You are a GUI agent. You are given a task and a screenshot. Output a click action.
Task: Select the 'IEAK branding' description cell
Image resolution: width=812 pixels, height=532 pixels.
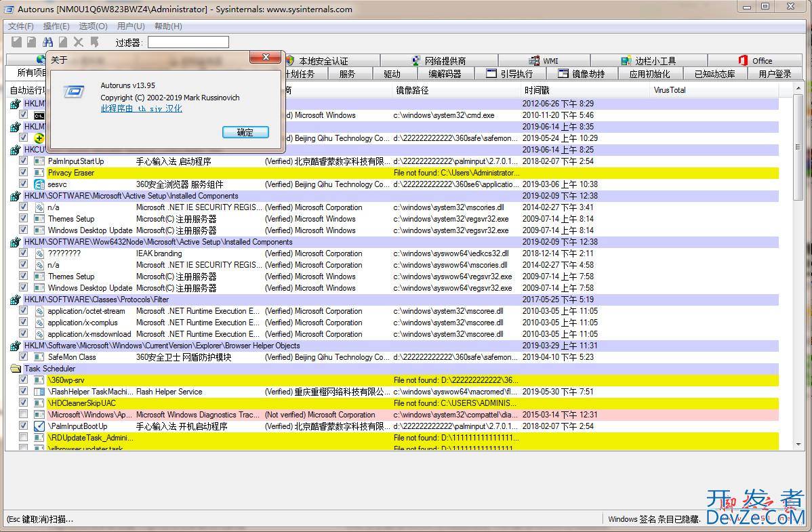(x=159, y=253)
